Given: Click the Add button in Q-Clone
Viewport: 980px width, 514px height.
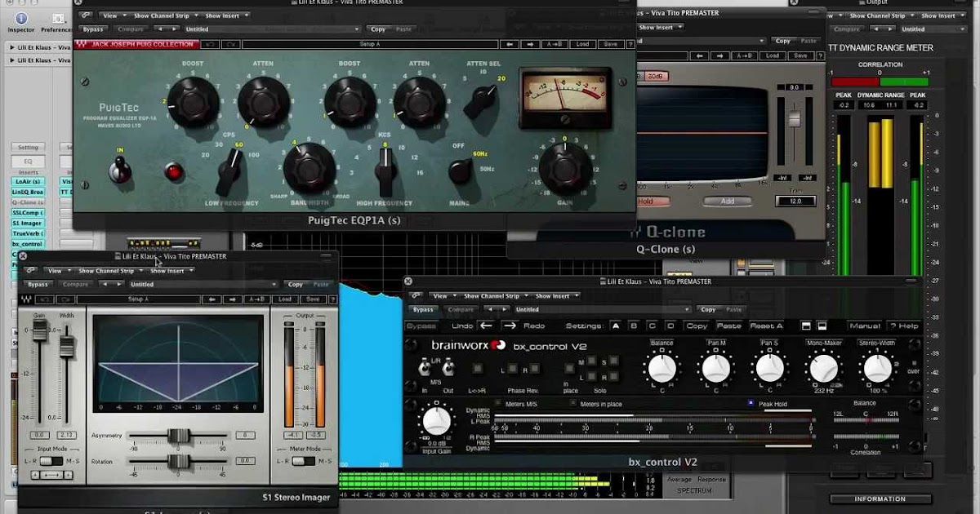Looking at the screenshot, I should click(727, 201).
